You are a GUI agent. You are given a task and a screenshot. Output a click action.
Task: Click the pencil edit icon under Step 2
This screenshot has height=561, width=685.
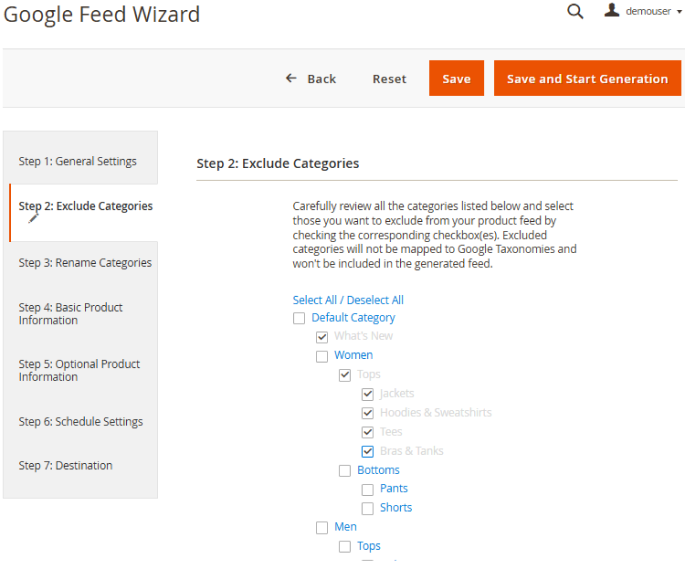(x=34, y=218)
